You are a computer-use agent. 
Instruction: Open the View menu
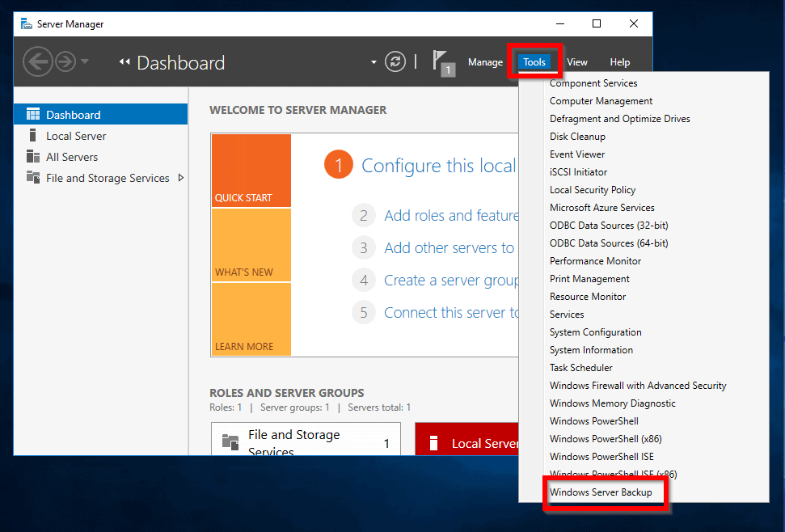(x=576, y=62)
